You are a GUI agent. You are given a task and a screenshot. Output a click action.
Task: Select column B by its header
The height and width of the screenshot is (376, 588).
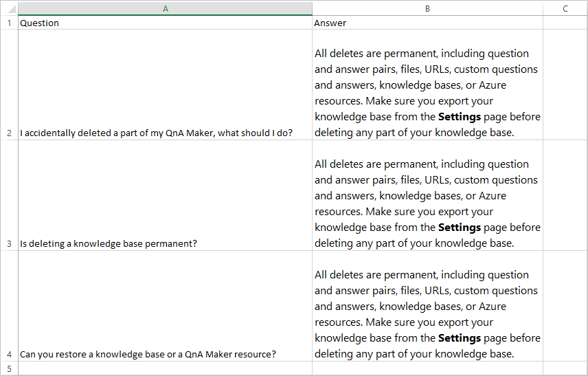[x=427, y=8]
